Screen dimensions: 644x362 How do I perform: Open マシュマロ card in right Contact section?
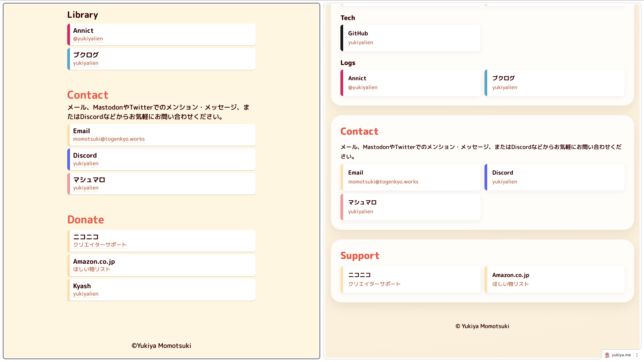pos(410,207)
